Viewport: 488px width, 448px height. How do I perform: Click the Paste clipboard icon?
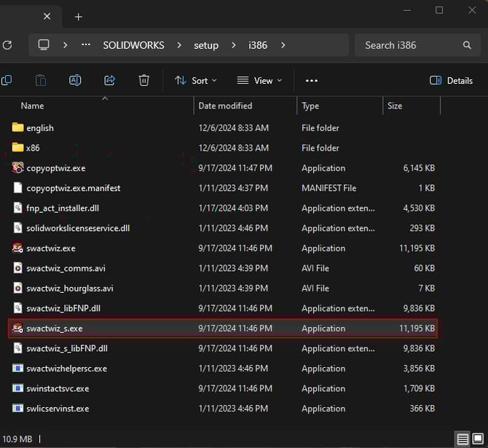coord(41,80)
